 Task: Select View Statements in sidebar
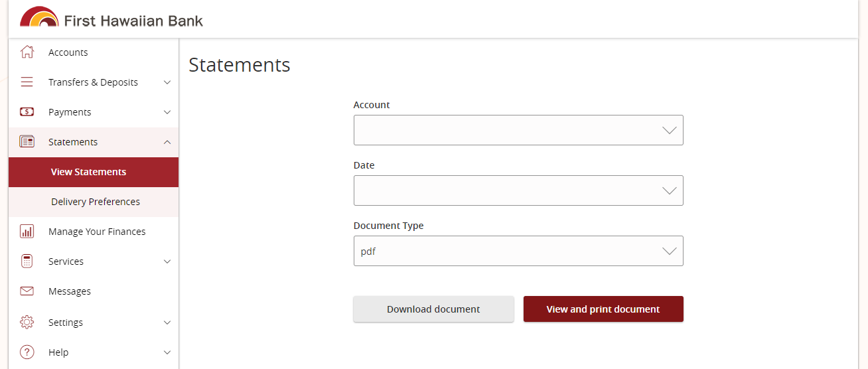(94, 172)
